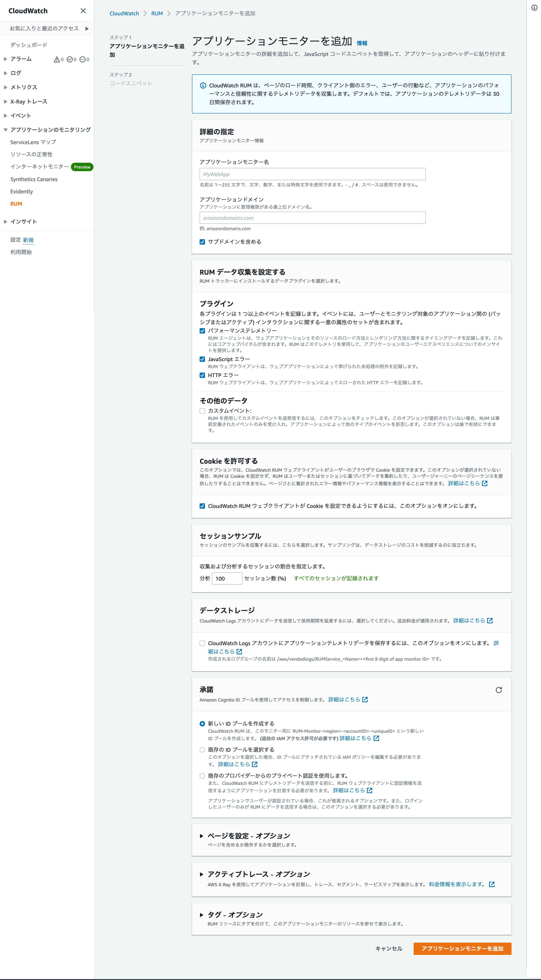Open the データストレージ header 詳細はこちら link
The width and height of the screenshot is (541, 980).
point(473,620)
